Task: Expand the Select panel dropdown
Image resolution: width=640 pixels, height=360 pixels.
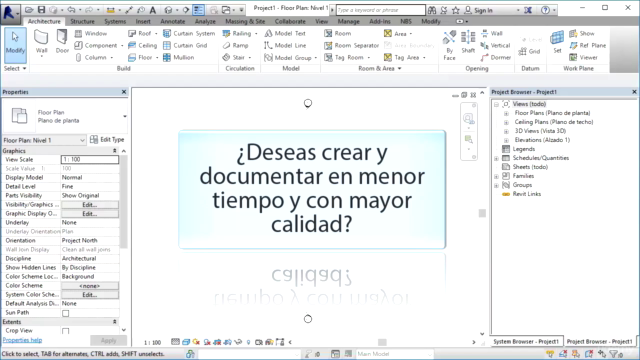Action: [15, 69]
